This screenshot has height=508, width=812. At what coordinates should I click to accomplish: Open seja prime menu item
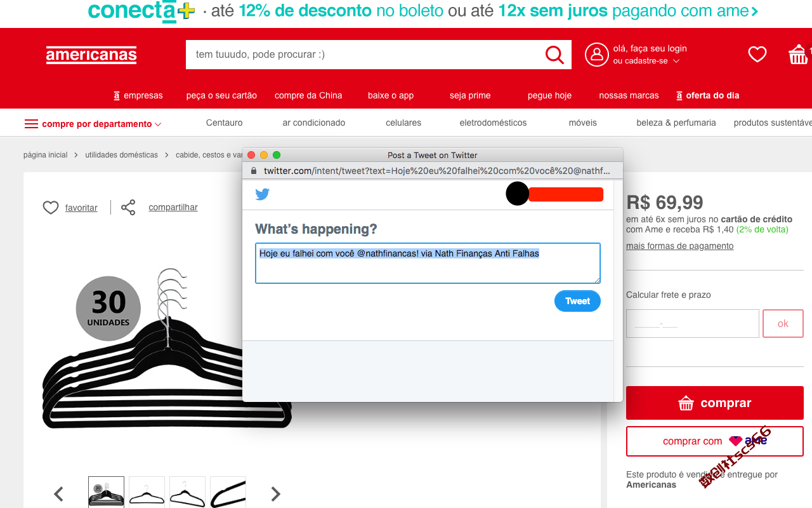click(x=470, y=95)
